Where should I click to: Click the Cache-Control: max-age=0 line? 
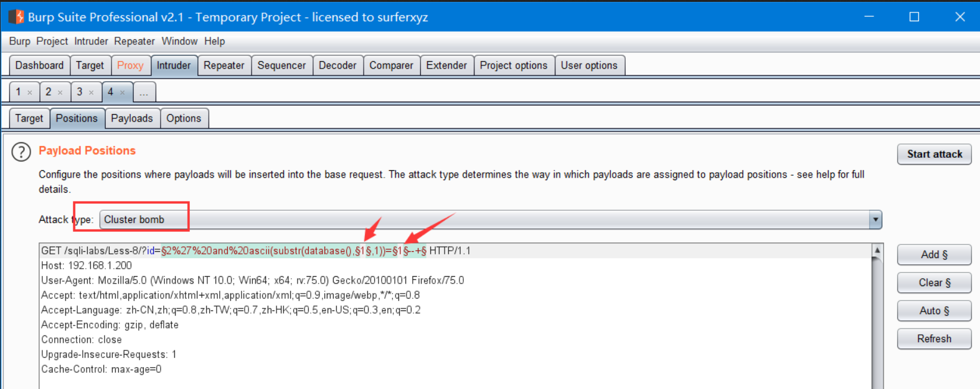pos(101,370)
